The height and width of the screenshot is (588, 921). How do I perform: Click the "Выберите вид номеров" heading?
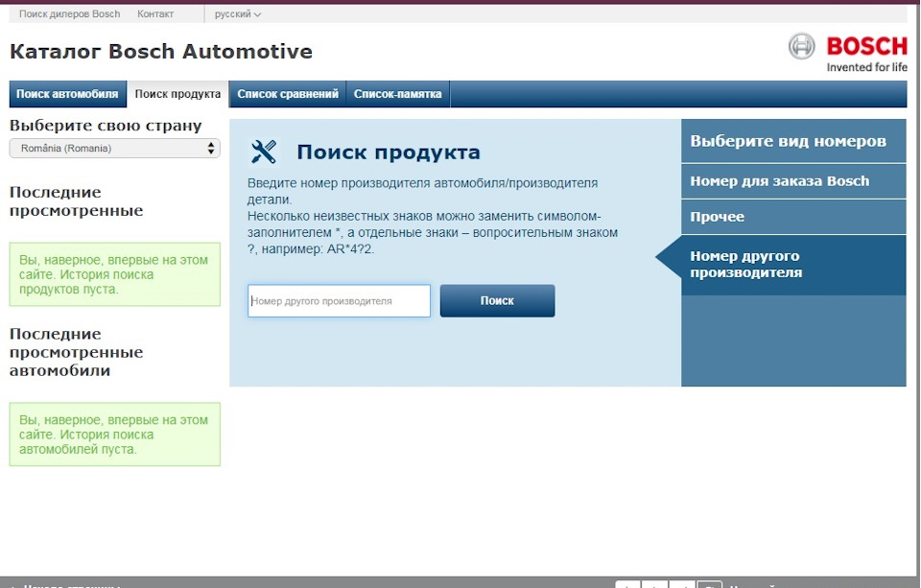click(789, 142)
